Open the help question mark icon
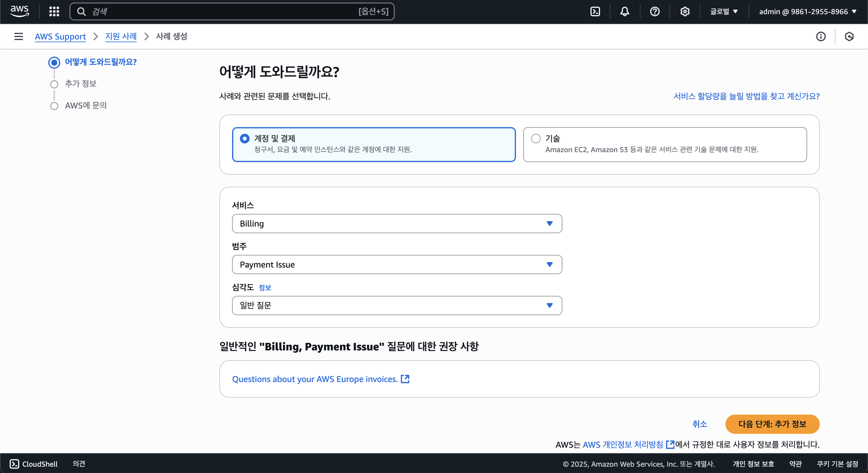The height and width of the screenshot is (473, 868). pos(654,11)
